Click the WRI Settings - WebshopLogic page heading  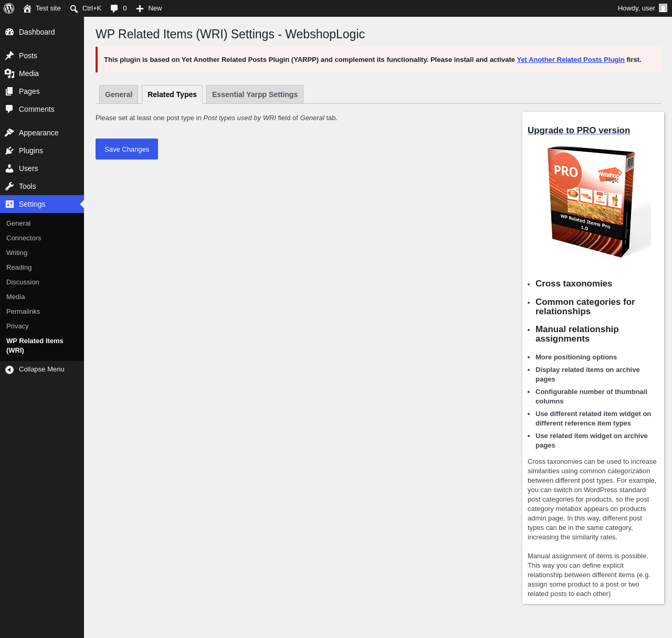[230, 34]
